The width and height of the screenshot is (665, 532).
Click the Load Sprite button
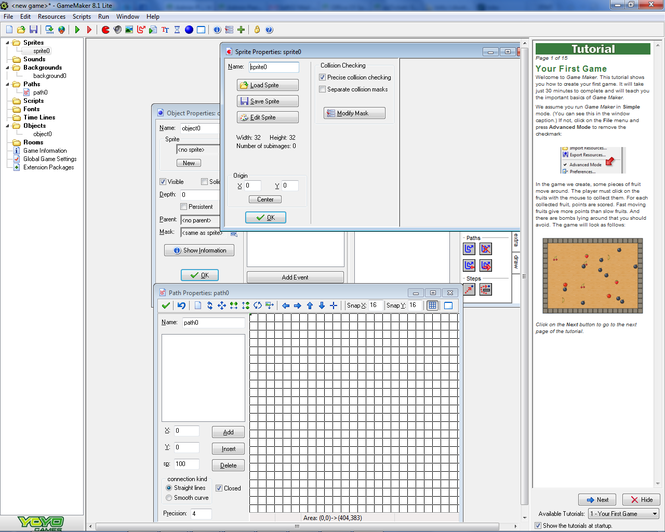coord(268,85)
